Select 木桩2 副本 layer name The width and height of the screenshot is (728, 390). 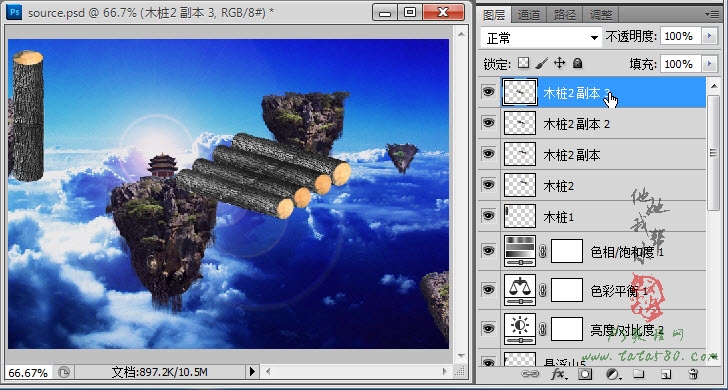click(x=572, y=155)
